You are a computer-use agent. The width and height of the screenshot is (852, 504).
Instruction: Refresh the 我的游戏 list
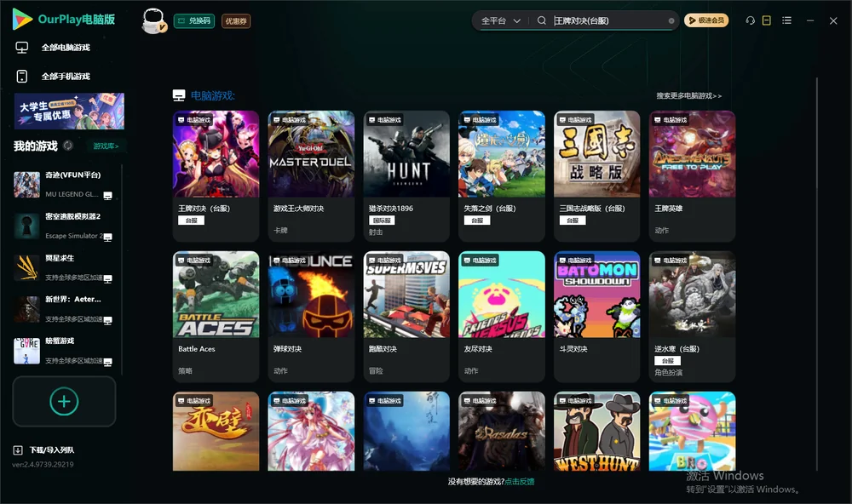click(68, 146)
